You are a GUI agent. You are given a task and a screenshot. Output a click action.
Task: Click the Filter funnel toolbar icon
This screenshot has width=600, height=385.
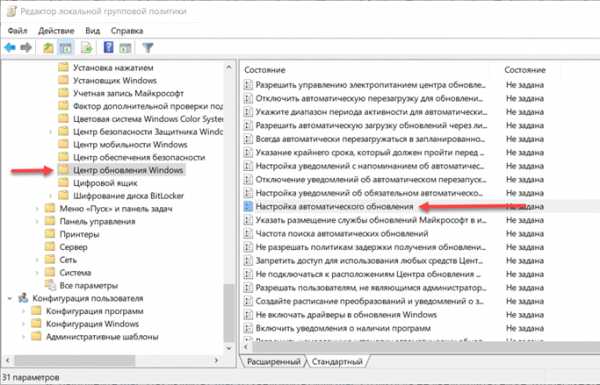(x=148, y=48)
